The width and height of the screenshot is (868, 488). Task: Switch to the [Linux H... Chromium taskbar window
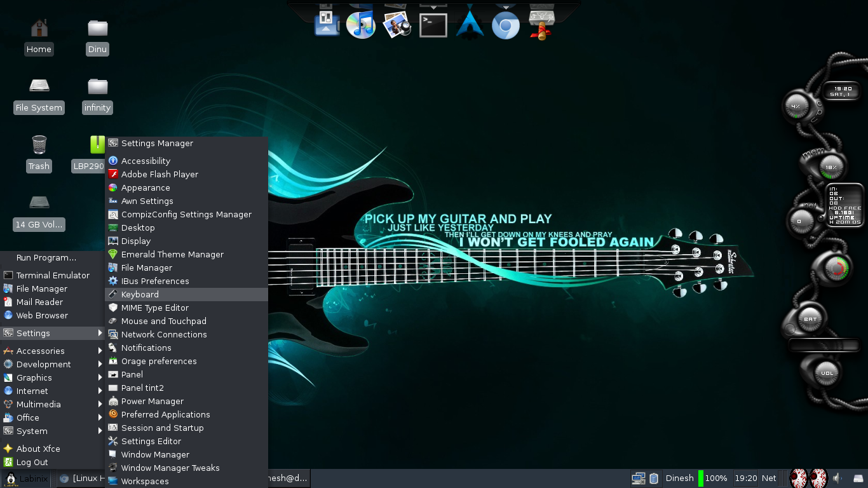coord(80,478)
